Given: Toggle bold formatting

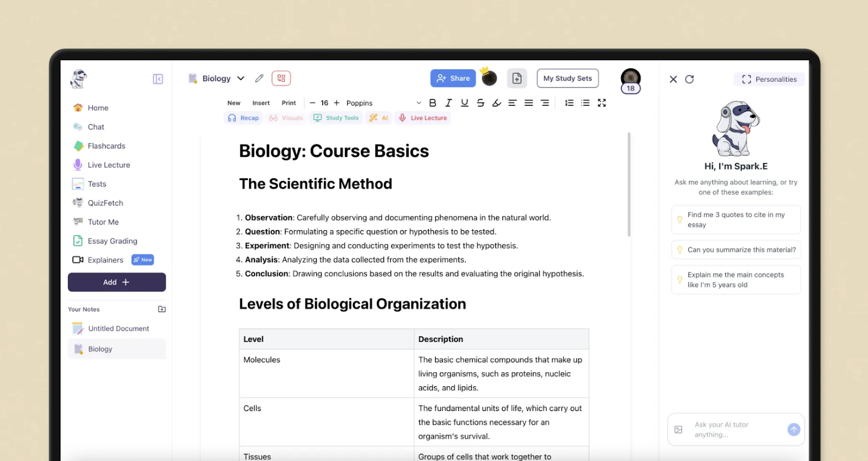Looking at the screenshot, I should pos(432,103).
